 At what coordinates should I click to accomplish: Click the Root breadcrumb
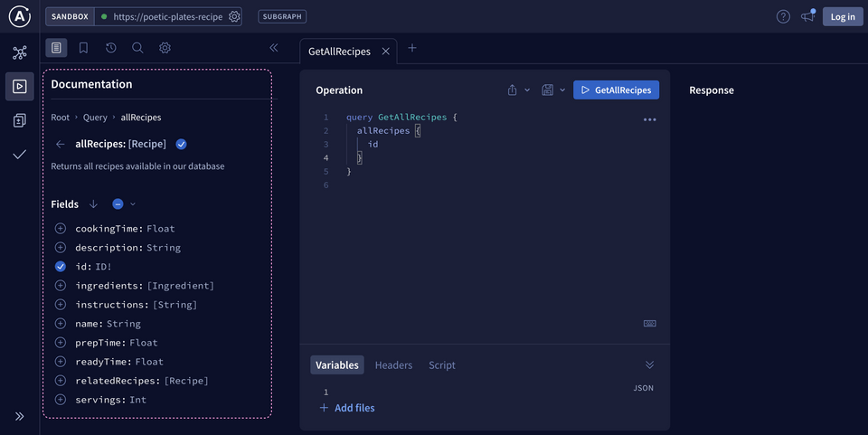[x=61, y=118]
